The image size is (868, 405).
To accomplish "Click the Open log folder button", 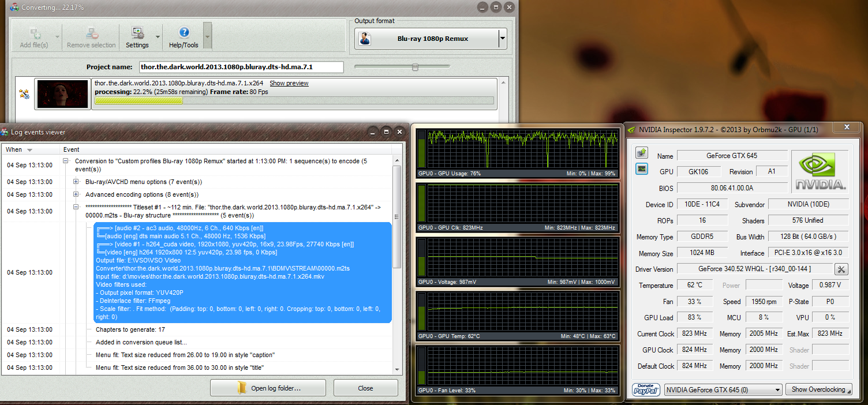I will pyautogui.click(x=268, y=388).
